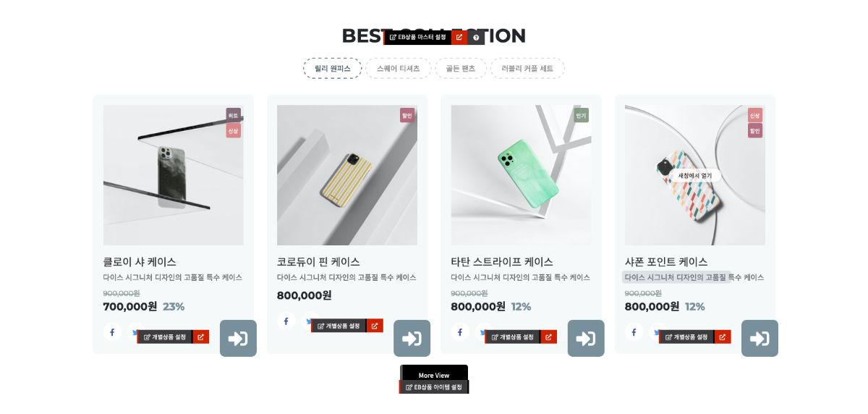
Task: Click the Facebook share icon on 클로이 샤 케이스
Action: pos(112,331)
